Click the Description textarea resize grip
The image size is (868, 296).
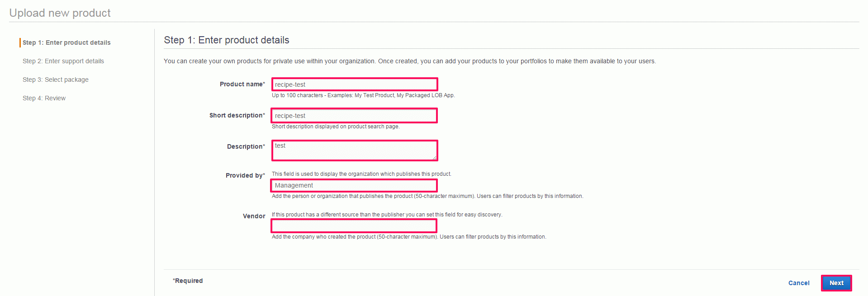434,158
